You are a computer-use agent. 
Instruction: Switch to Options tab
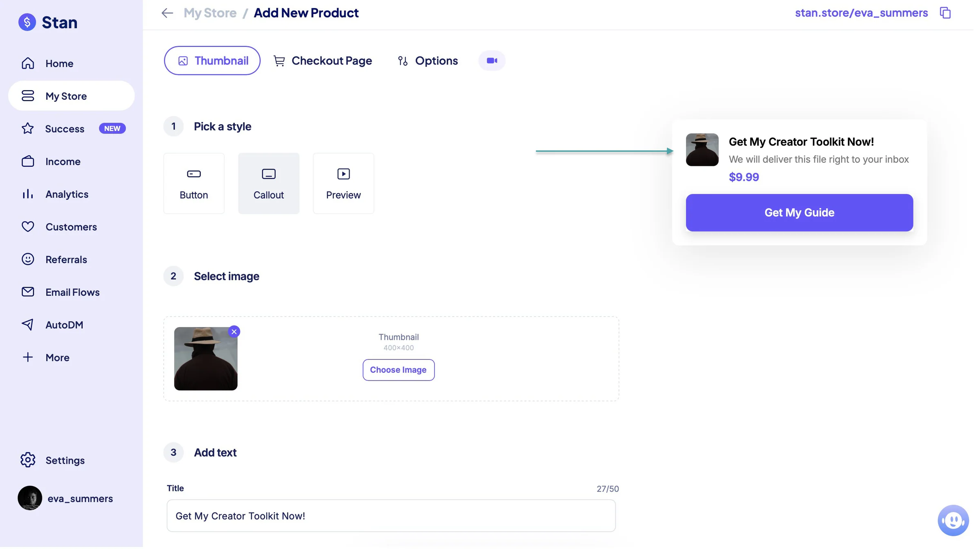point(428,60)
